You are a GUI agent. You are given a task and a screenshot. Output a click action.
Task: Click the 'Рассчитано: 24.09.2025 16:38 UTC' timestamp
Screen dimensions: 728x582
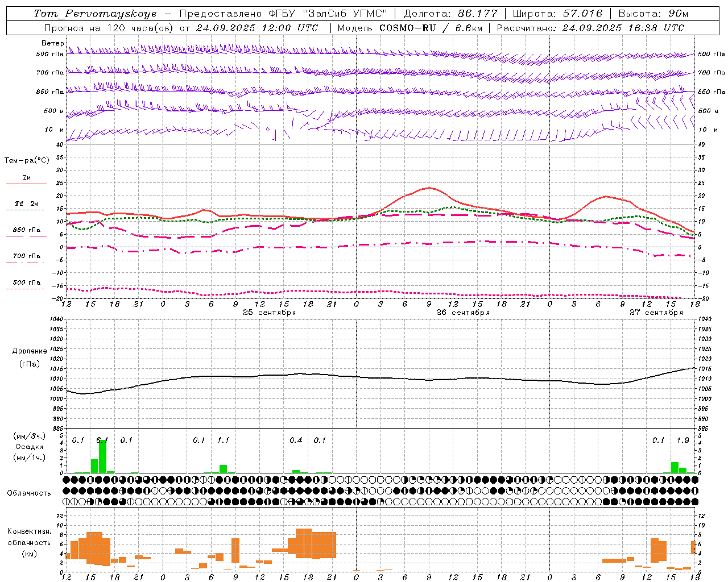[x=590, y=28]
